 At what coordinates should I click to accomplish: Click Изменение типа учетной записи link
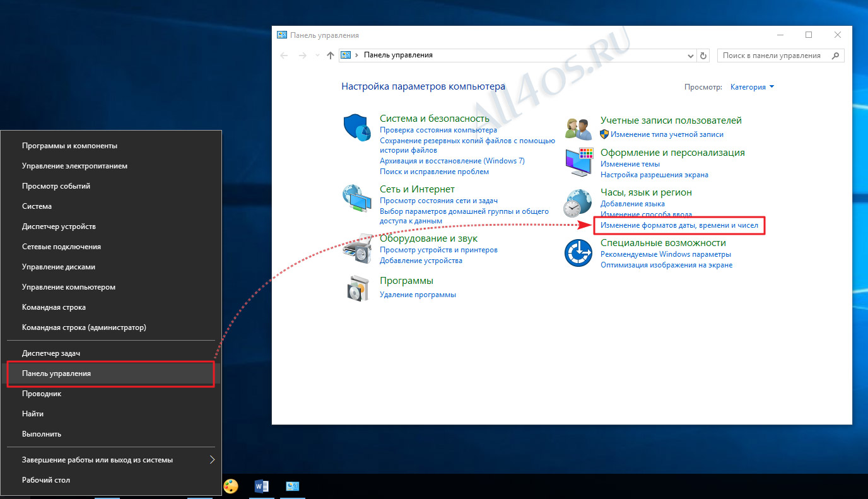click(666, 134)
